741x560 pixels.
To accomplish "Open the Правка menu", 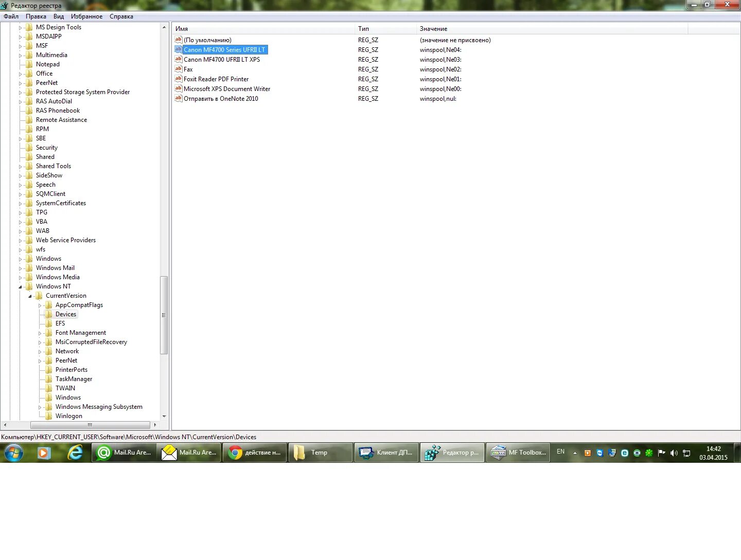I will click(x=36, y=16).
